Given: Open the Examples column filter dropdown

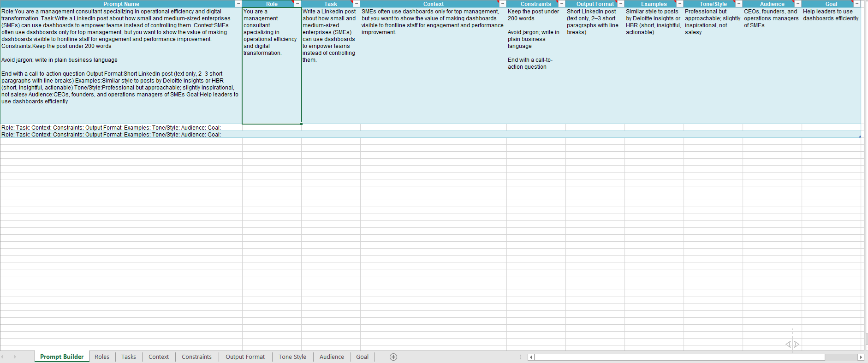Looking at the screenshot, I should (x=680, y=4).
